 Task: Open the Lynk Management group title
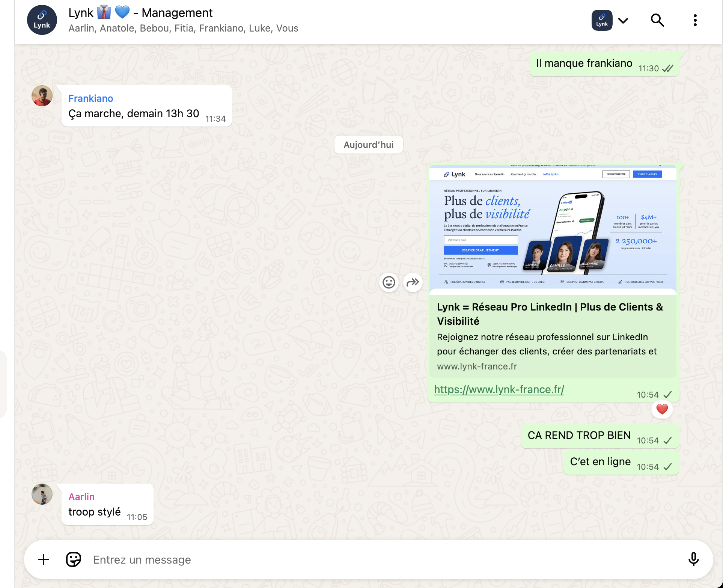(140, 13)
